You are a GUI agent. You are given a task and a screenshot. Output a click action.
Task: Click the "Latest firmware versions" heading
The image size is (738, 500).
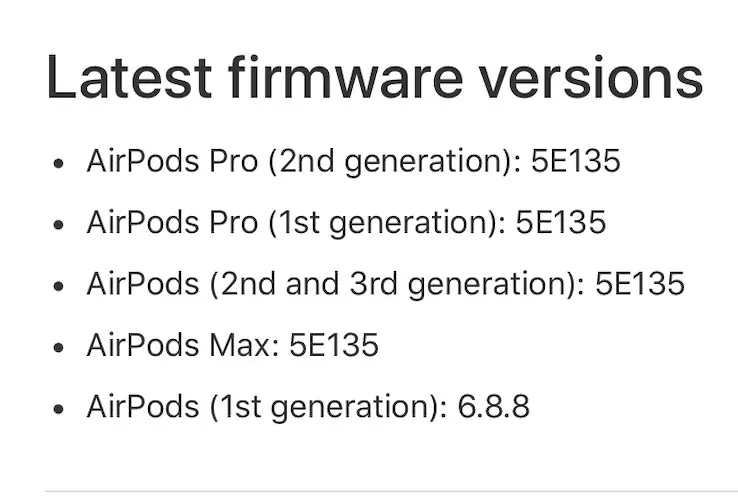click(x=374, y=78)
